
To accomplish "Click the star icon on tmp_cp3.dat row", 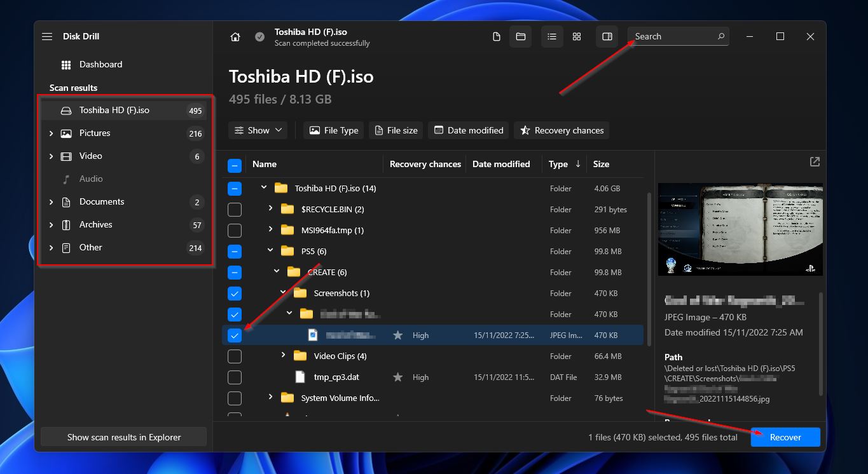I will click(397, 377).
